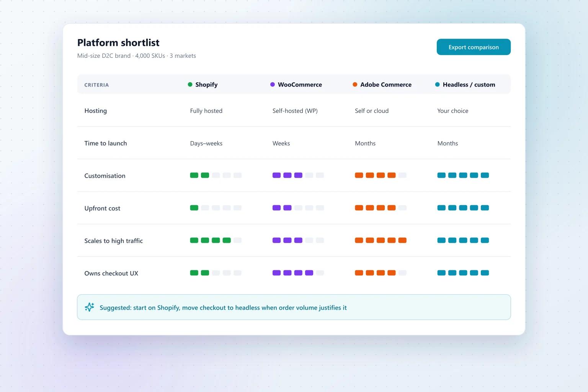
Task: Click the teal dot beside Headless / custom
Action: tap(437, 85)
